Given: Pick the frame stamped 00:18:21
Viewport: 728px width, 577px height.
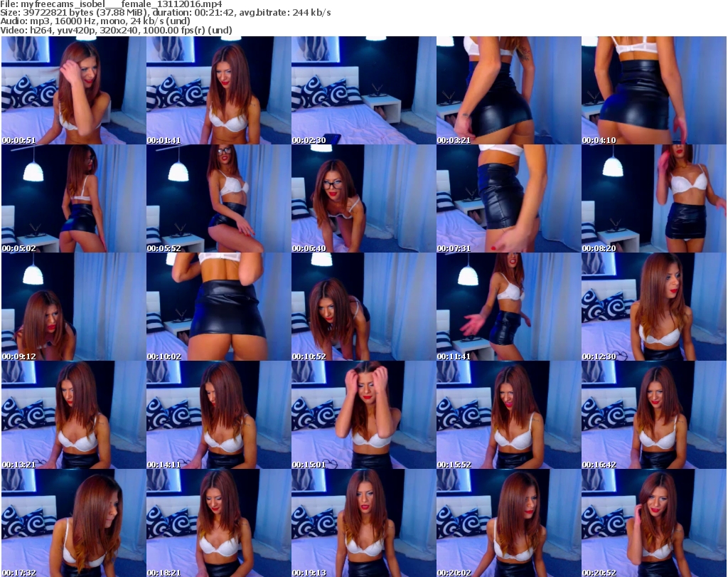Looking at the screenshot, I should pos(219,523).
